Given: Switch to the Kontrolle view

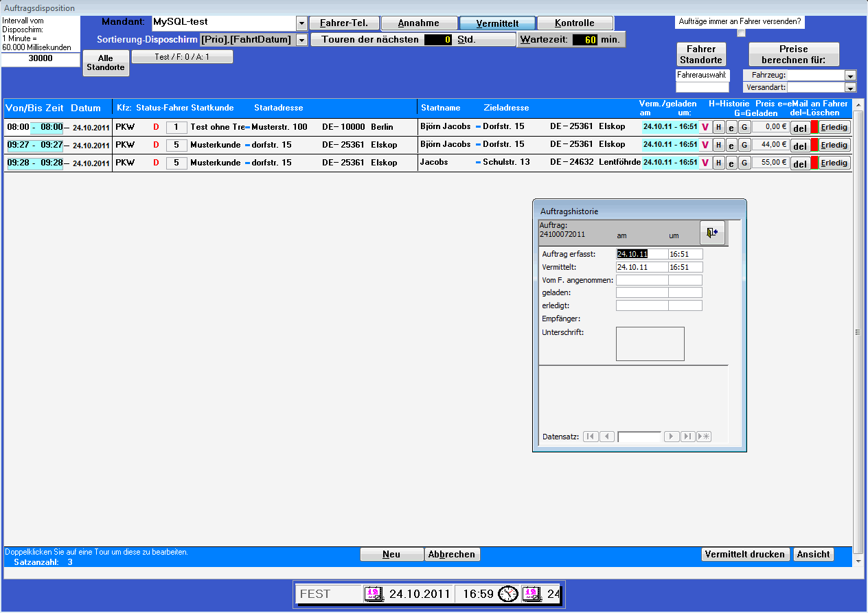Looking at the screenshot, I should point(575,23).
